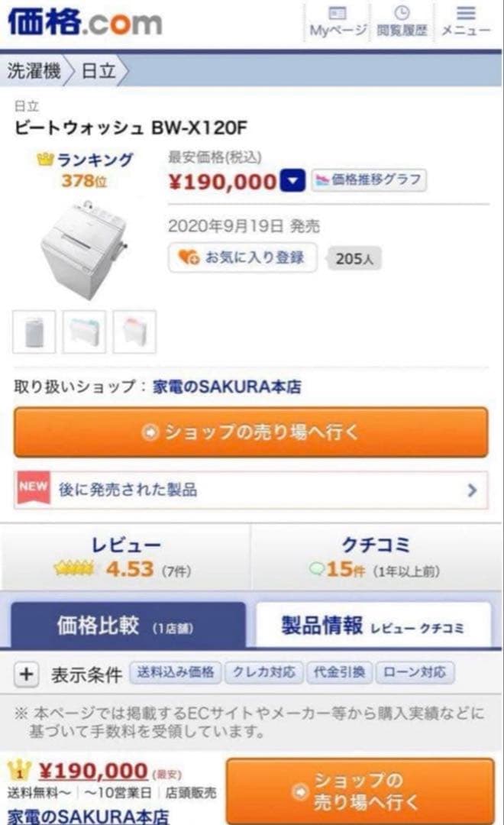Click the お気に入り登録 button

[x=242, y=257]
